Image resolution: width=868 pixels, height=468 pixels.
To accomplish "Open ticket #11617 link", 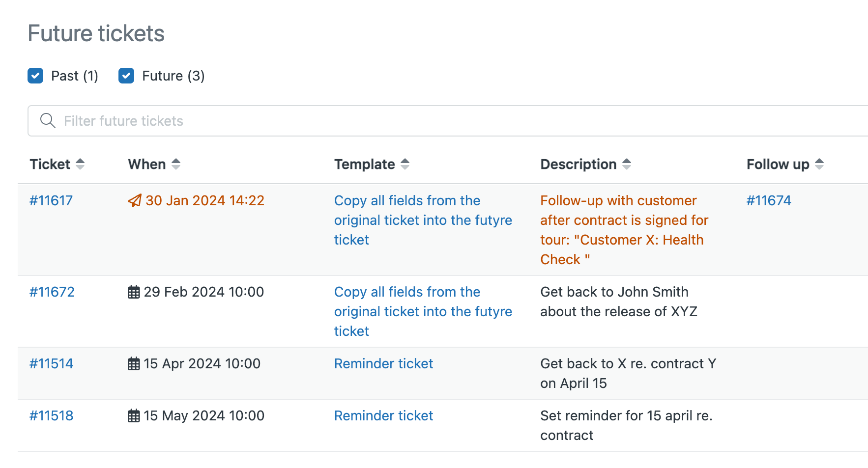I will point(51,200).
